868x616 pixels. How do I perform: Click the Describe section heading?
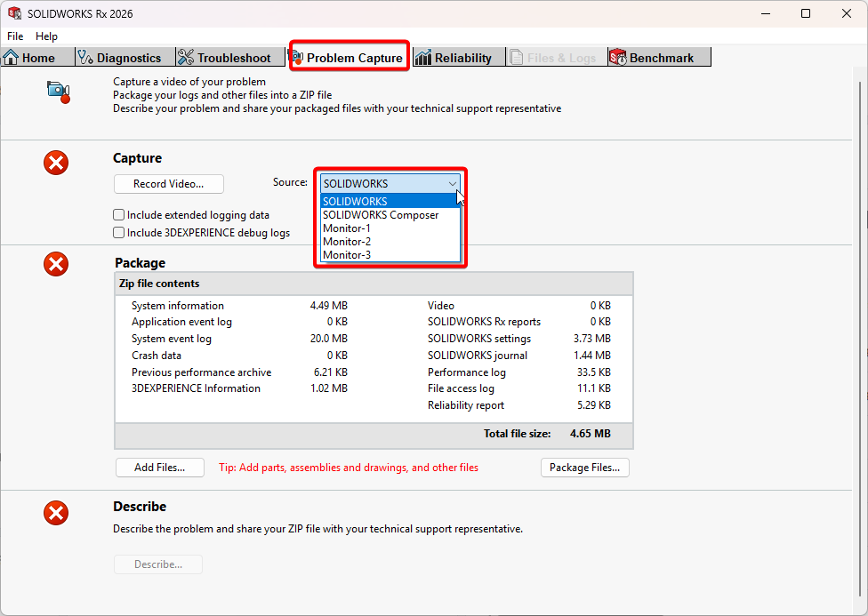[x=140, y=507]
